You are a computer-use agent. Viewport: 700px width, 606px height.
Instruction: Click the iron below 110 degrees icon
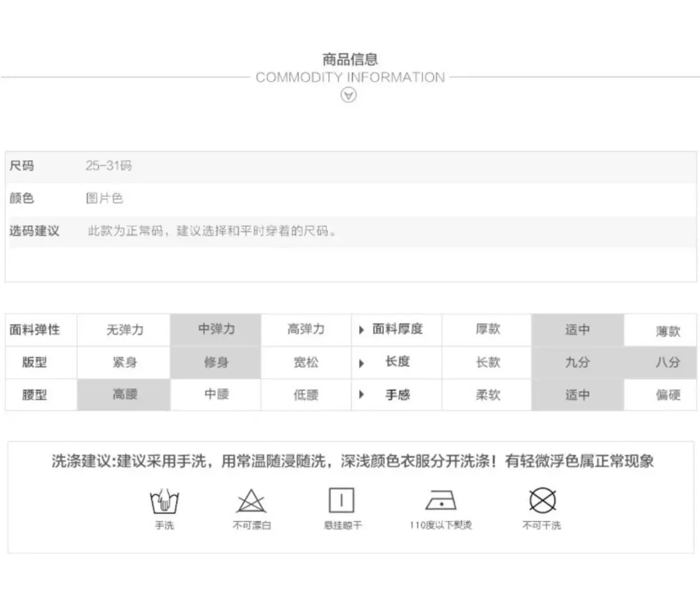coord(441,500)
